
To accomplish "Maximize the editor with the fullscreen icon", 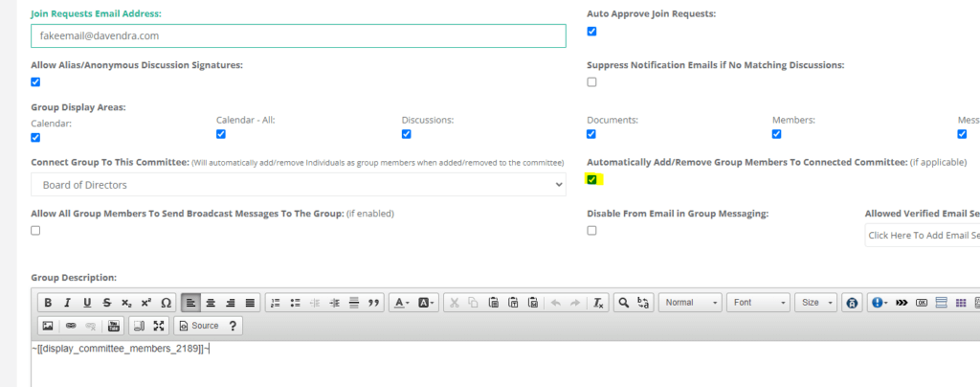I will click(159, 326).
